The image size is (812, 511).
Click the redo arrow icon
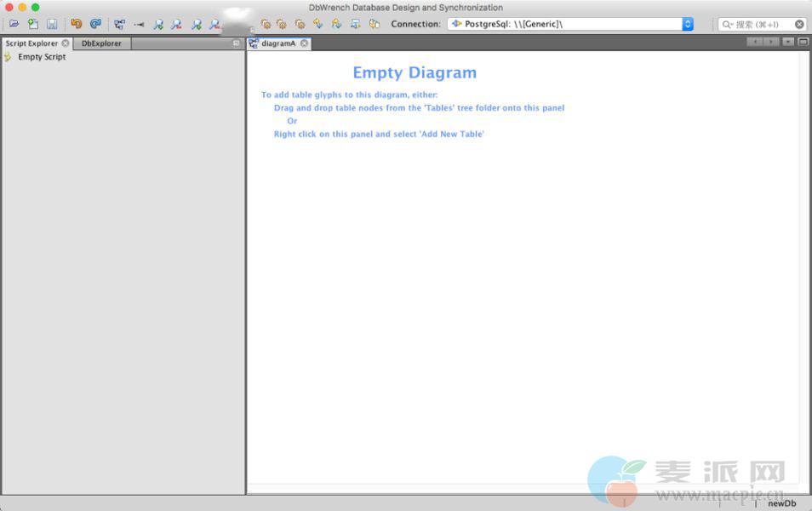(x=95, y=24)
